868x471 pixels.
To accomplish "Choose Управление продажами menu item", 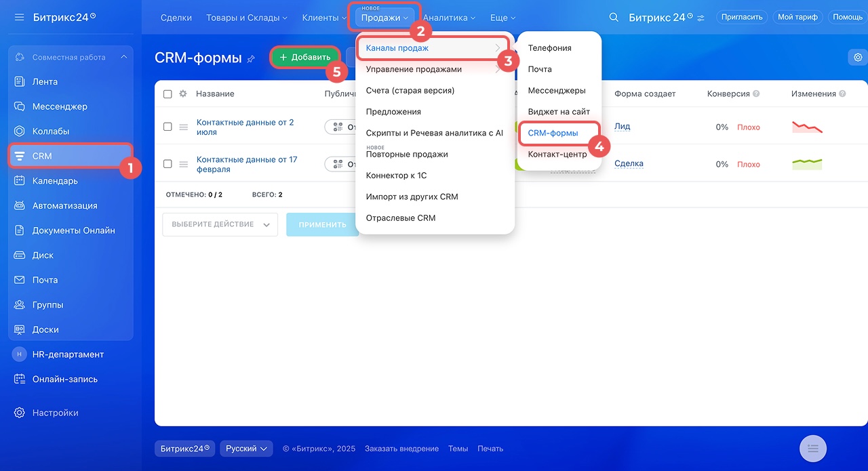I will 414,69.
